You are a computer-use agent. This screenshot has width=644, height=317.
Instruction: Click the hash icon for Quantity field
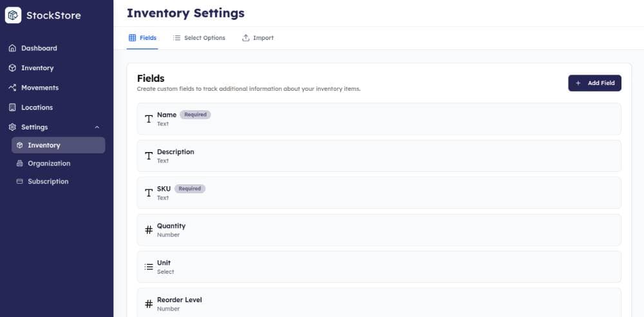[x=149, y=230]
